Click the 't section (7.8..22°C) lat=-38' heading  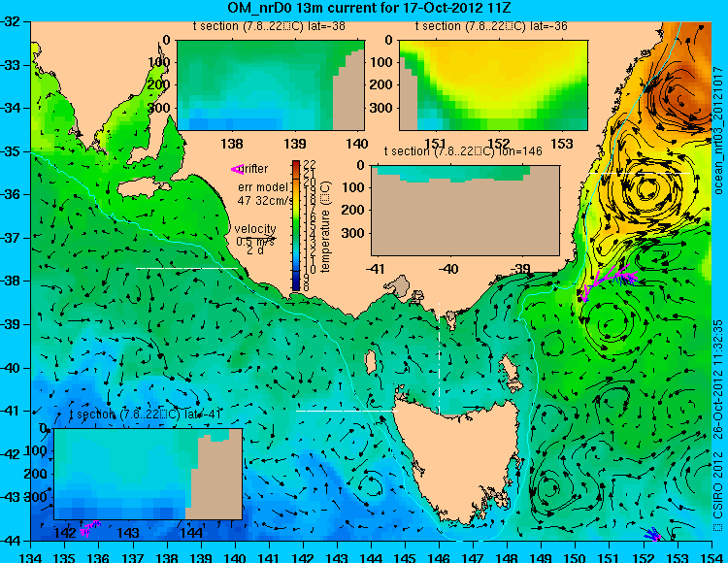269,26
